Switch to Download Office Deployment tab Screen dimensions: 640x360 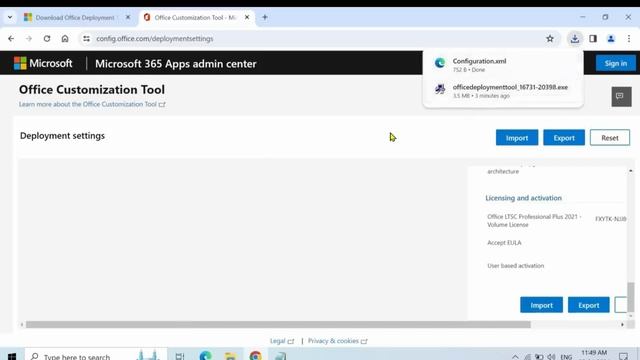click(75, 18)
